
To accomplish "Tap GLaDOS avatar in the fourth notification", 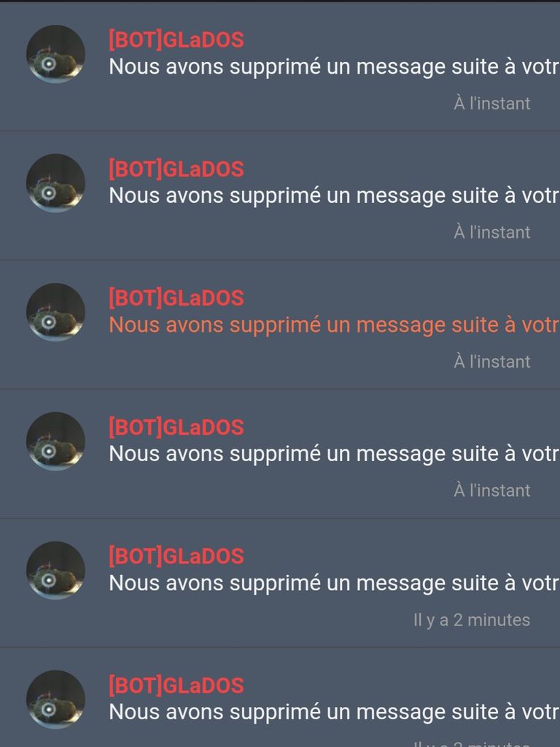I will pyautogui.click(x=55, y=441).
